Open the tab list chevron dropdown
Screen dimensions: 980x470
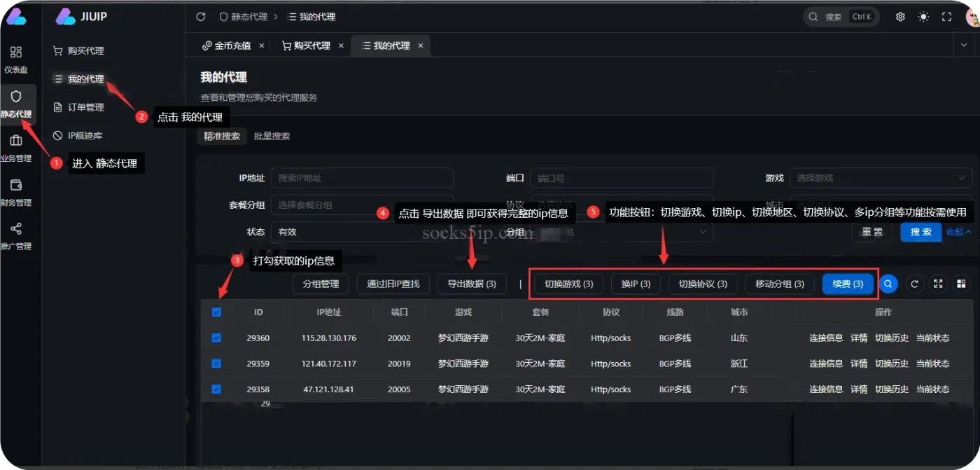[963, 46]
